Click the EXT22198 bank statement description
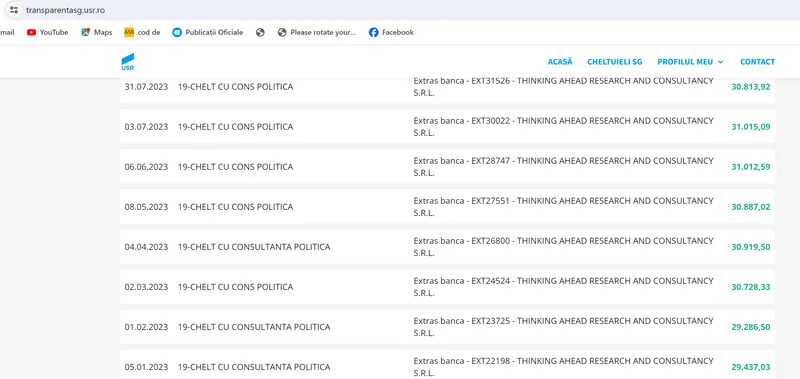The image size is (800, 379). pos(563,367)
